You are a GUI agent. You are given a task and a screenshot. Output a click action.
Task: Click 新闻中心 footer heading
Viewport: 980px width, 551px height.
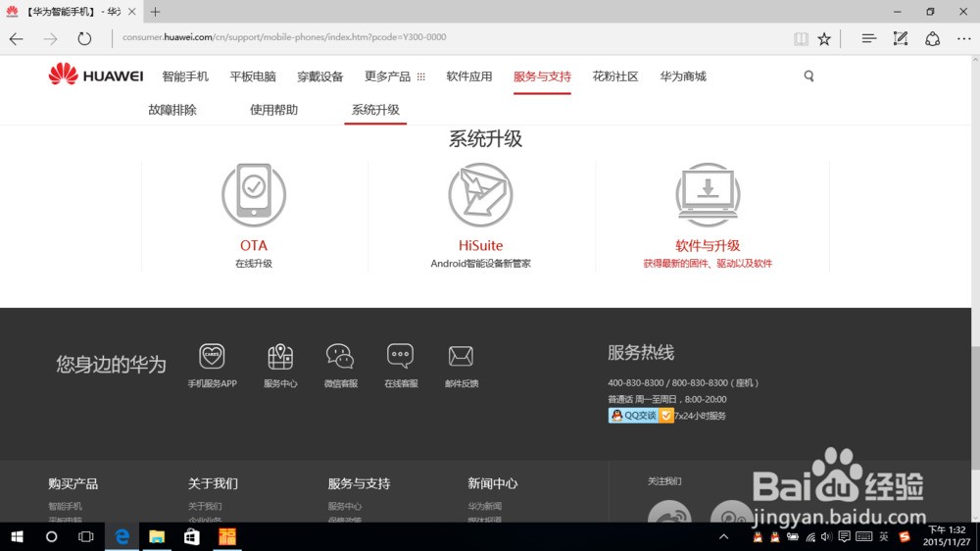click(x=493, y=483)
